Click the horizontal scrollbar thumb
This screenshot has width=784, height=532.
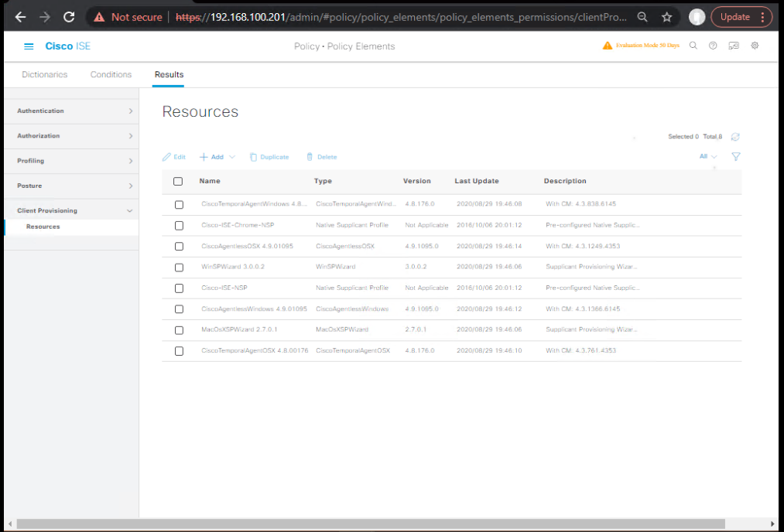coord(371,523)
